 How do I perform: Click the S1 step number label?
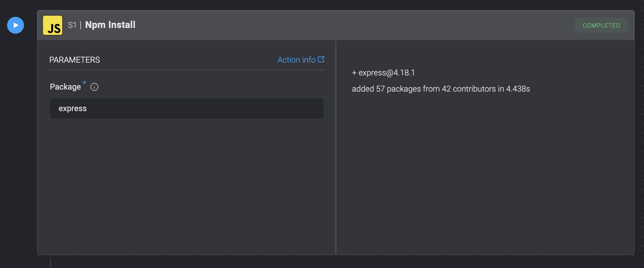pos(72,25)
